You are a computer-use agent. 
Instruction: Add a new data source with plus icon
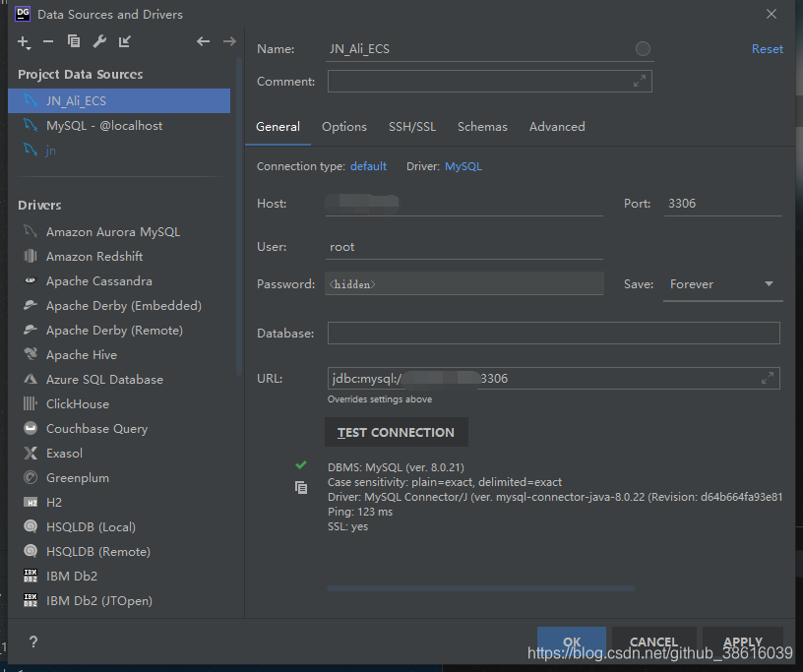point(24,42)
